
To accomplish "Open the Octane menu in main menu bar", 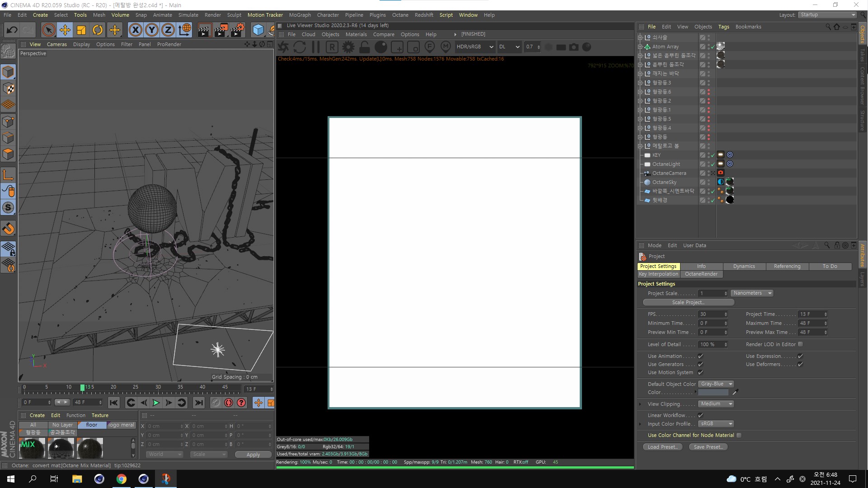I will click(x=400, y=15).
